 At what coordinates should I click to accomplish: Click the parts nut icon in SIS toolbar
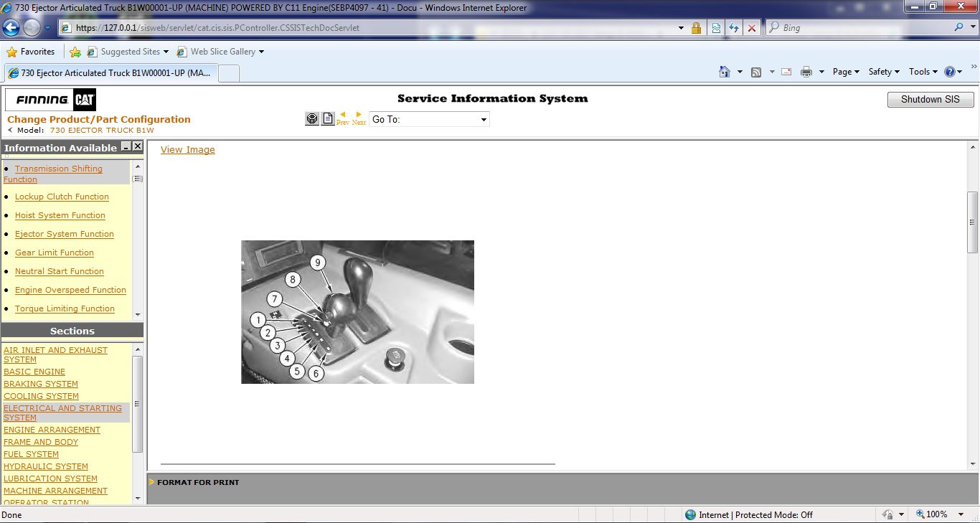(x=312, y=119)
